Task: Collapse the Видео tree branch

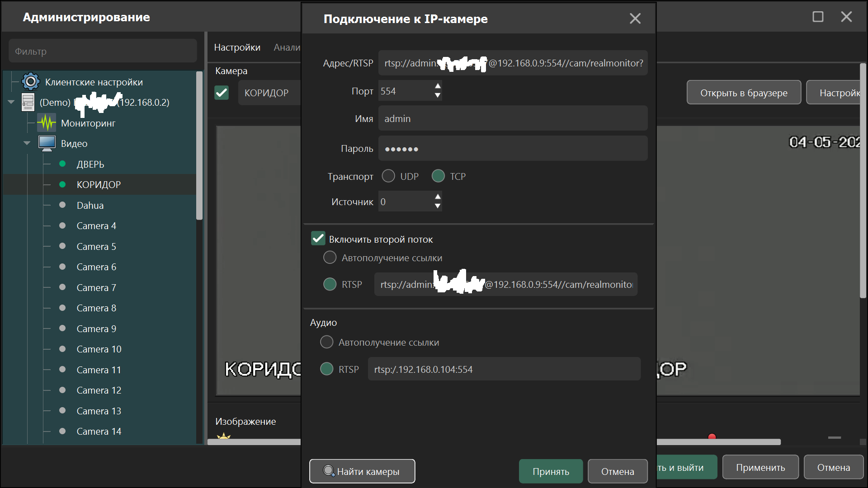Action: click(x=27, y=143)
